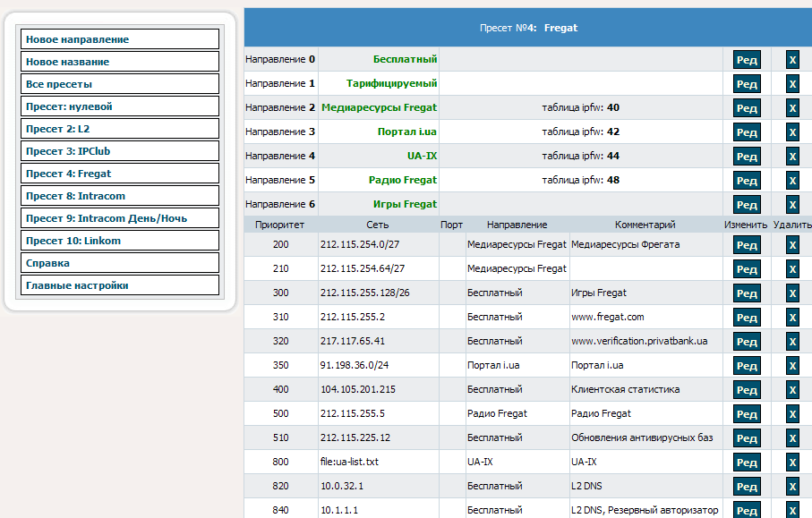Delete the Обновления антивирусных баз rule

click(792, 438)
